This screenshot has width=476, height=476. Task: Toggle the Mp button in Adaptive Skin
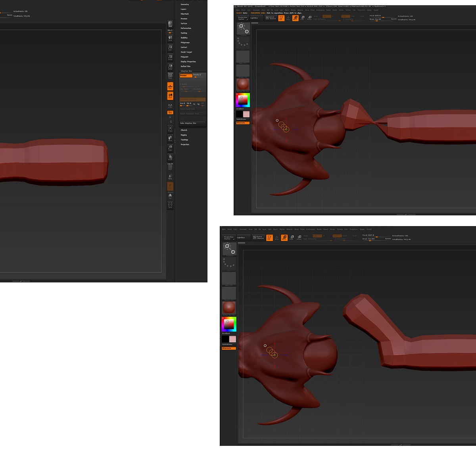coord(198,104)
